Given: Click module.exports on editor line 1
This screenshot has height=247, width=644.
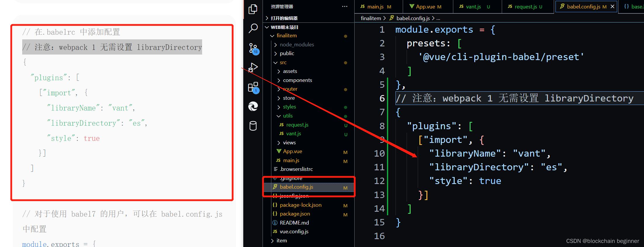Looking at the screenshot, I should click(x=434, y=29).
